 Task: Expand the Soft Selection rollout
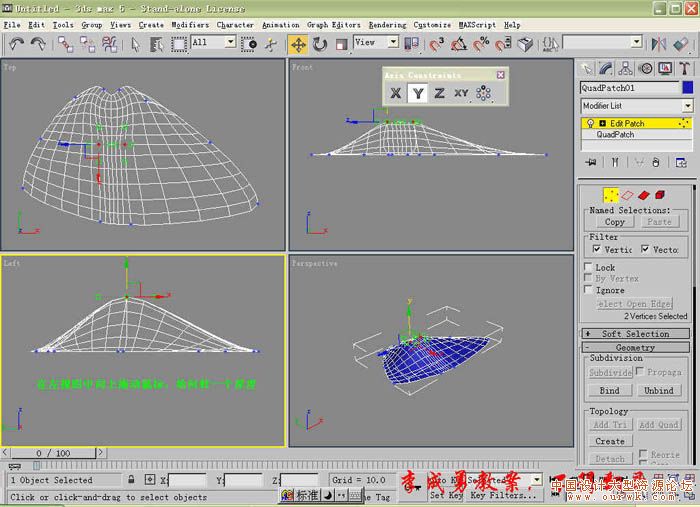pyautogui.click(x=635, y=334)
